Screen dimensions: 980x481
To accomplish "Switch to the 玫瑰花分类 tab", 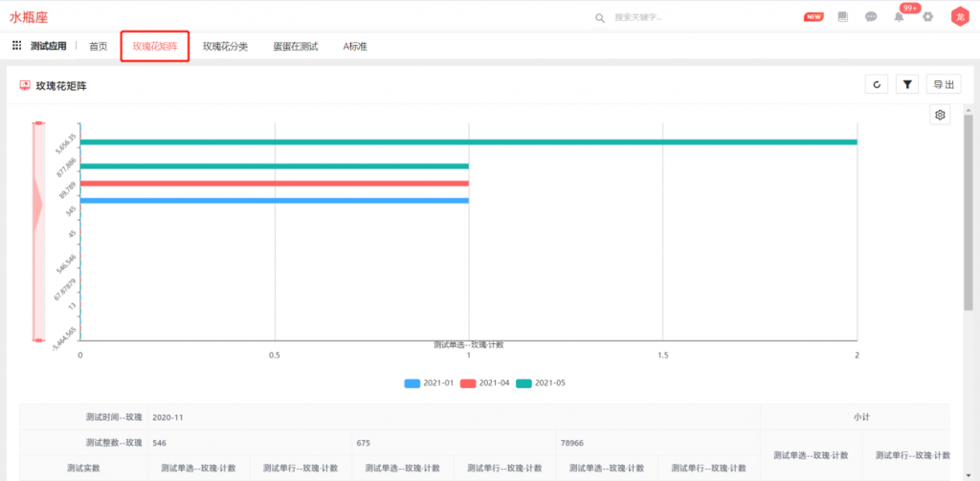I will tap(225, 46).
